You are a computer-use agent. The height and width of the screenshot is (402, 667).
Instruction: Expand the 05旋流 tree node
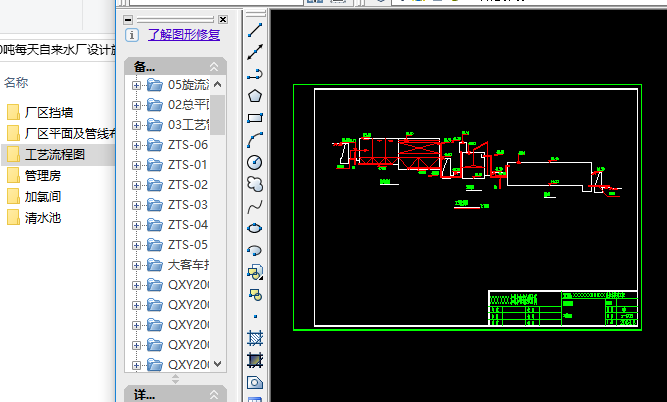pos(136,85)
